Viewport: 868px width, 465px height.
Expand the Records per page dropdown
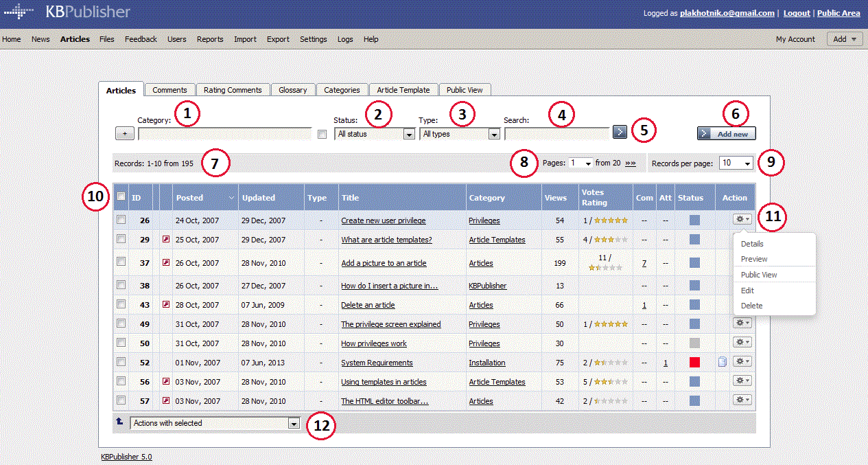point(736,163)
